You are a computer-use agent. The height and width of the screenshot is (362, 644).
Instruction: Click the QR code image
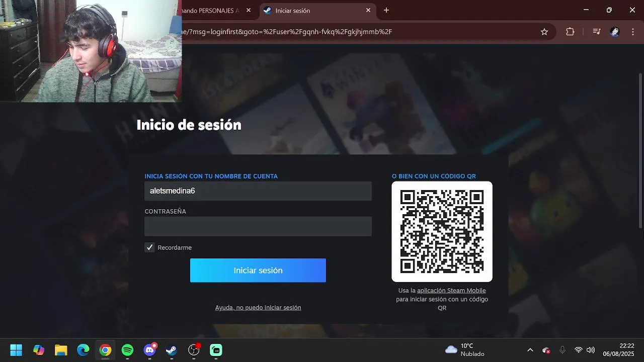442,232
